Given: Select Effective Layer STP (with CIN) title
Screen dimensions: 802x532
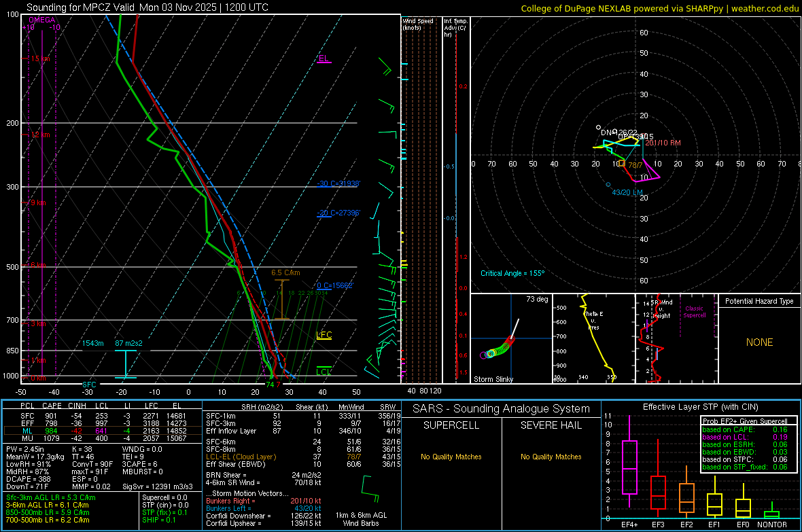Looking at the screenshot, I should (x=700, y=407).
